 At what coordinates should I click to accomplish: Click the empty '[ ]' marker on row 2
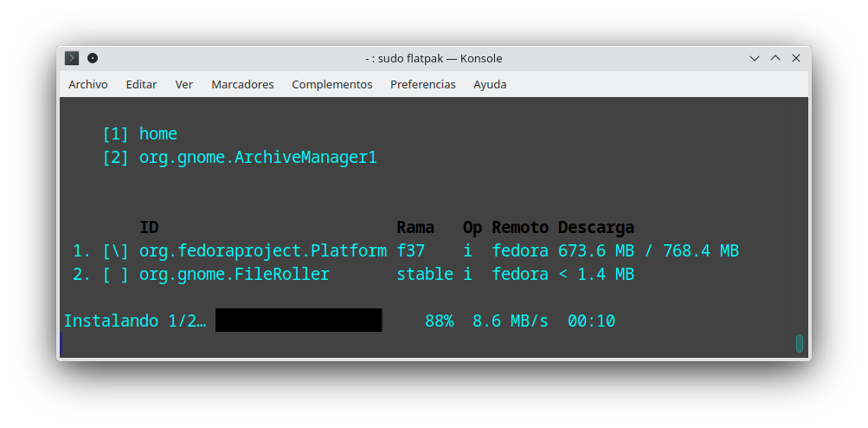click(116, 275)
